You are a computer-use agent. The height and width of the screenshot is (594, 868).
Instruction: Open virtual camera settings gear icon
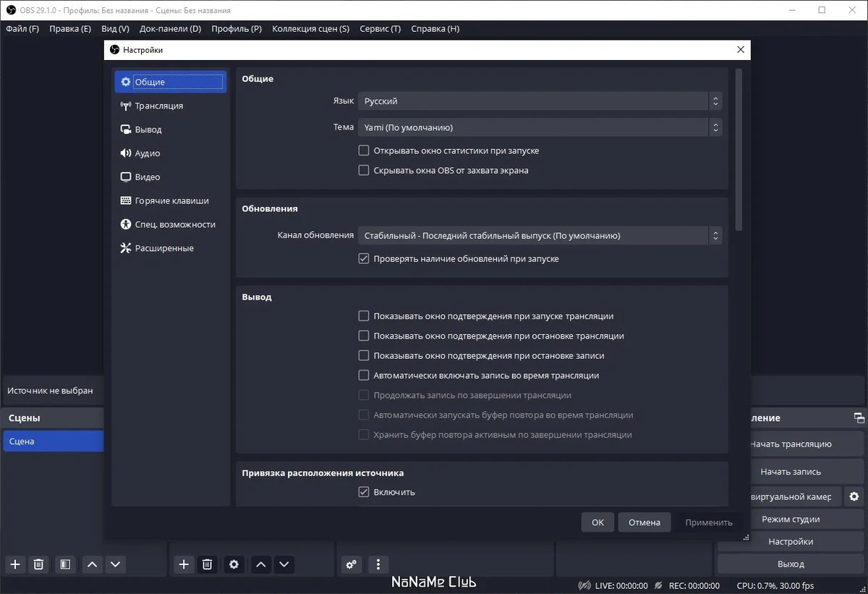click(854, 496)
